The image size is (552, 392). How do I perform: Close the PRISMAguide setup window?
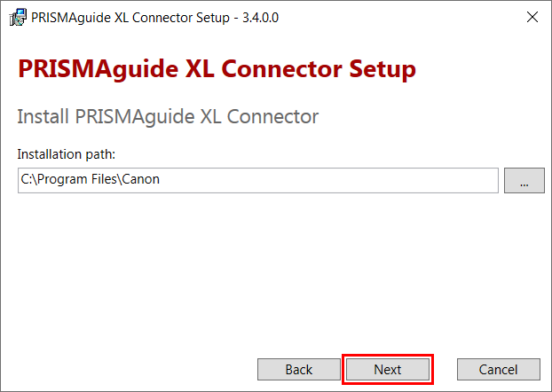click(x=532, y=17)
